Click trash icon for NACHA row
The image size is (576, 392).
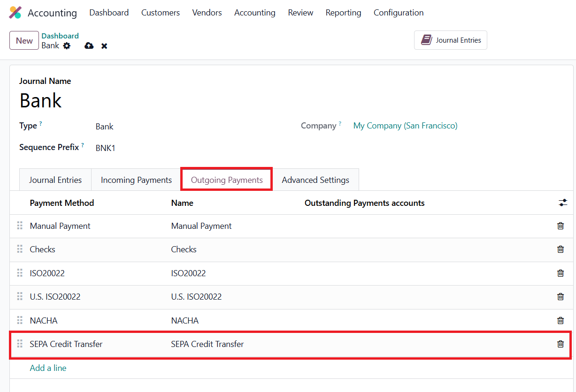tap(560, 321)
